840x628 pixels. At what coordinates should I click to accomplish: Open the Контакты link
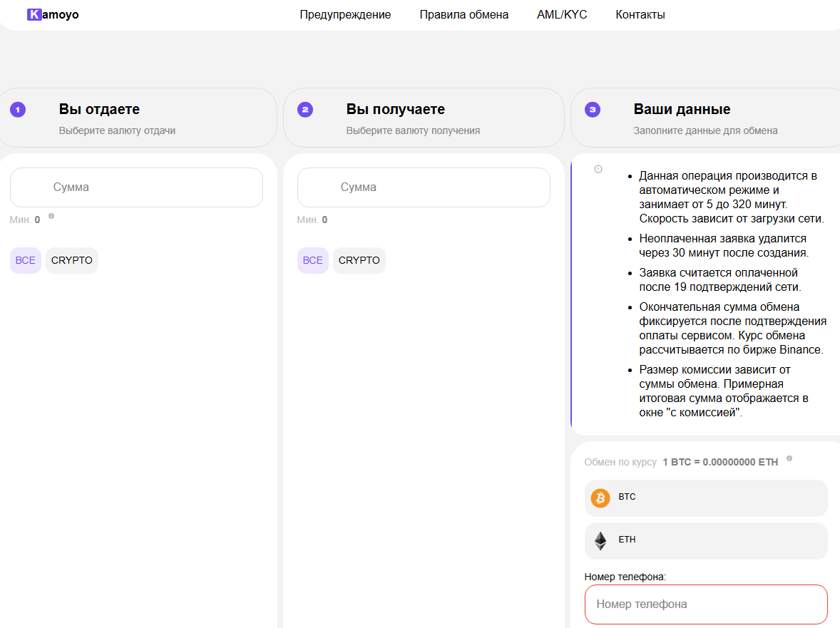click(640, 14)
